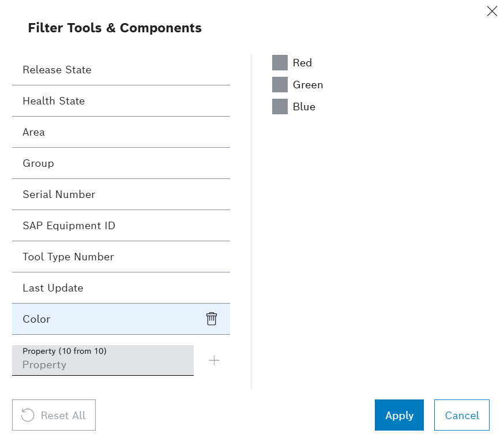Open the Area filter category
This screenshot has height=441, width=504.
coord(121,132)
